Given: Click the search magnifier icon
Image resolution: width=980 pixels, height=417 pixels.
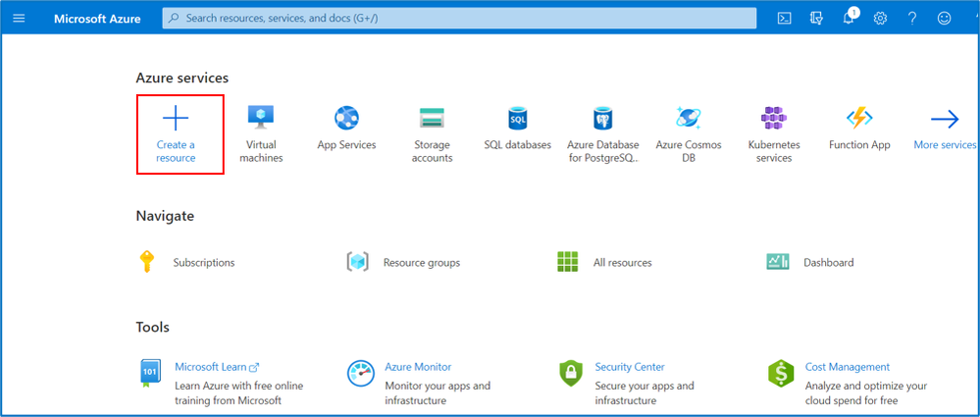Looking at the screenshot, I should [175, 18].
